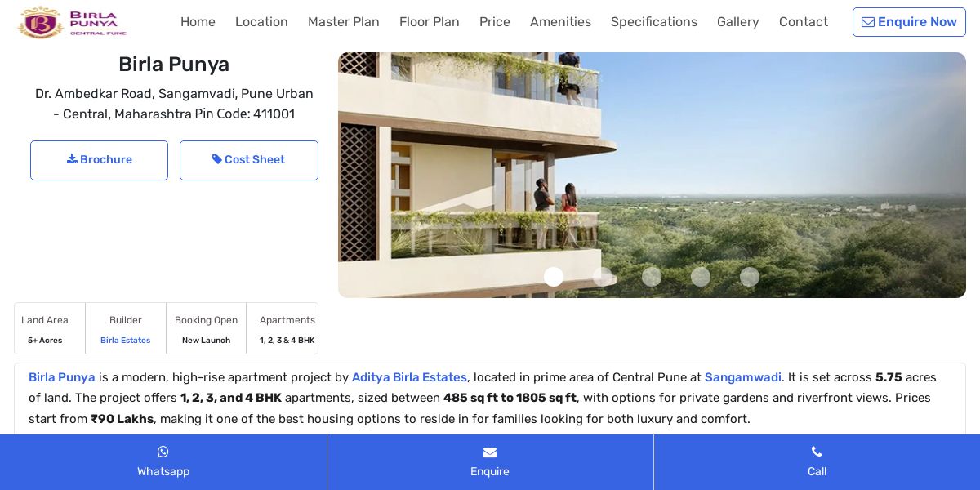The height and width of the screenshot is (490, 980).
Task: Open the Amenities menu item
Action: 560,22
